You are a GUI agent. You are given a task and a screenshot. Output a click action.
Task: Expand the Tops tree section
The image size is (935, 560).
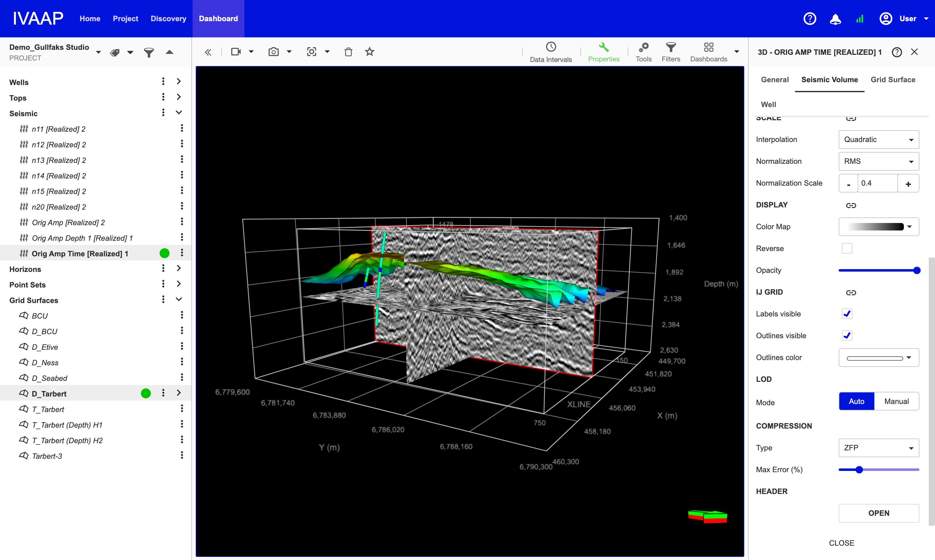click(x=179, y=97)
